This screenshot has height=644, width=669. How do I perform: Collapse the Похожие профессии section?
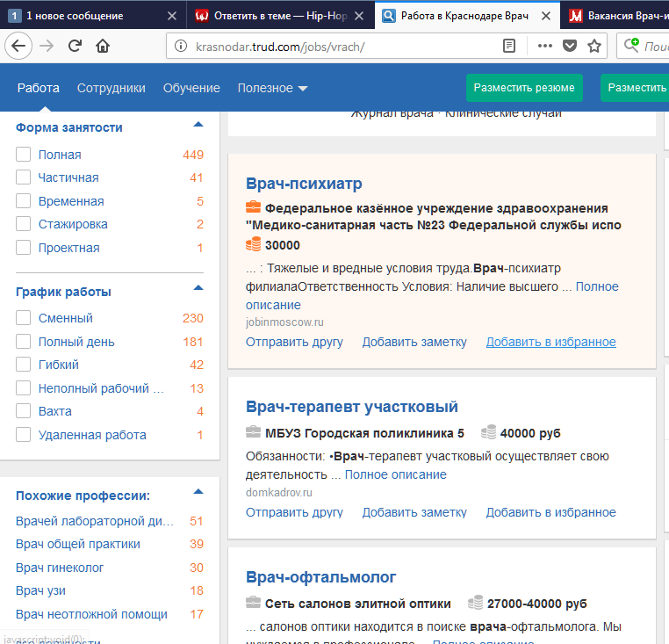(x=198, y=491)
